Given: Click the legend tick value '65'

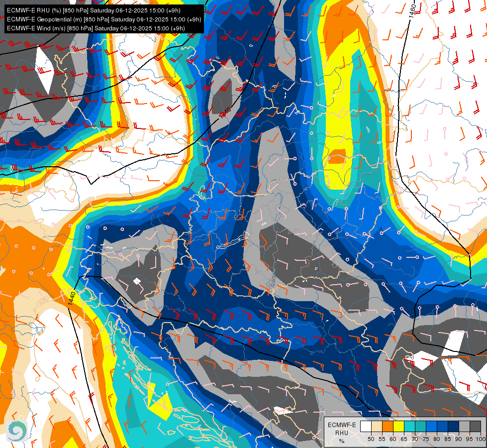Looking at the screenshot, I should click(x=404, y=439).
